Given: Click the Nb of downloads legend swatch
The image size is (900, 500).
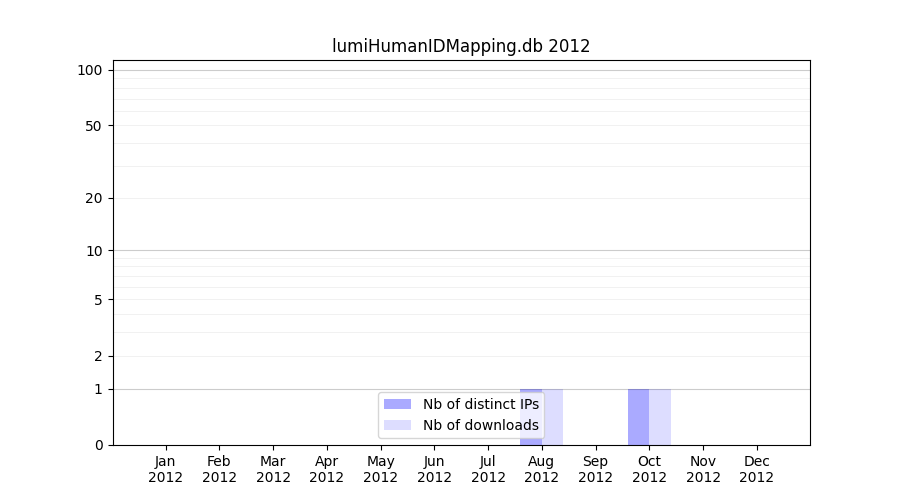Looking at the screenshot, I should pos(397,425).
